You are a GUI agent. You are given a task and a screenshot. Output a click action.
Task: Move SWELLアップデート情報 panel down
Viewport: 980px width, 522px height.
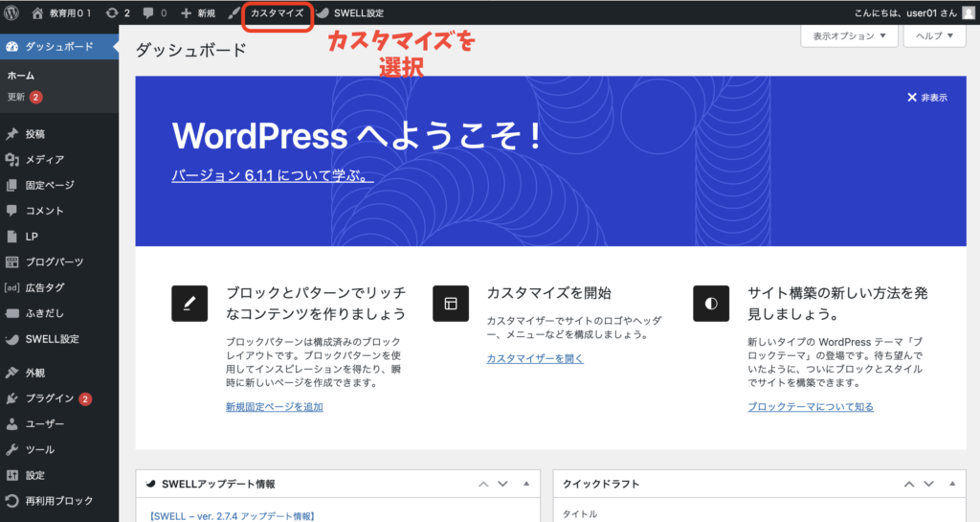click(x=503, y=484)
